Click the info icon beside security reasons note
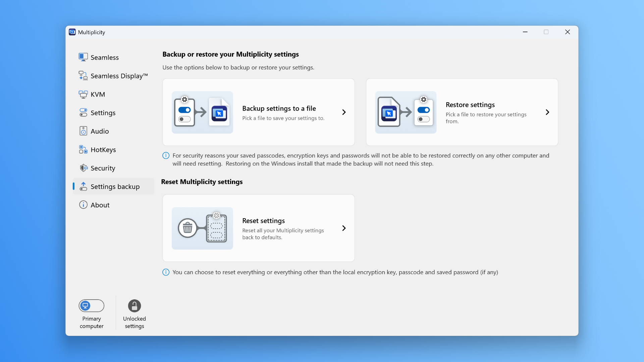Viewport: 644px width, 362px height. [x=166, y=156]
